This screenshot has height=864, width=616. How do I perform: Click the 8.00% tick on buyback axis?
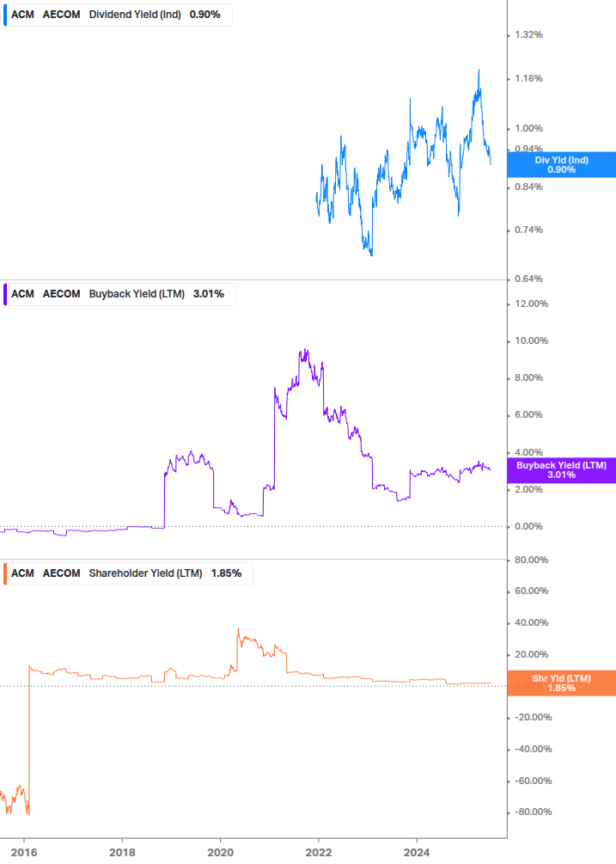528,377
